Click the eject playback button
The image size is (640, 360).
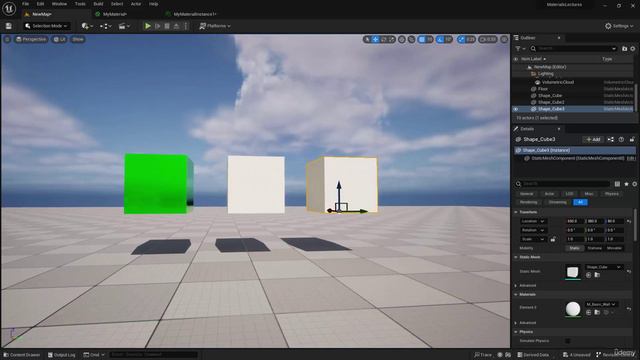[176, 26]
